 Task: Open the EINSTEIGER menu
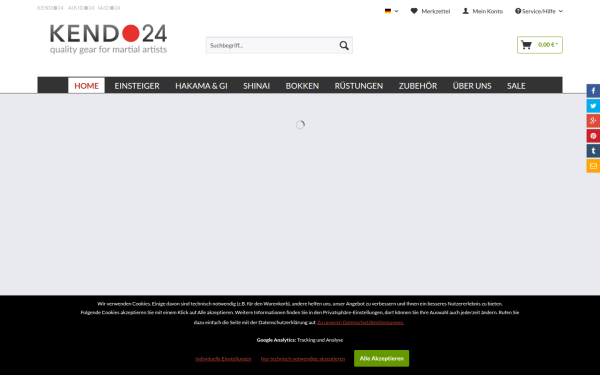tap(137, 86)
